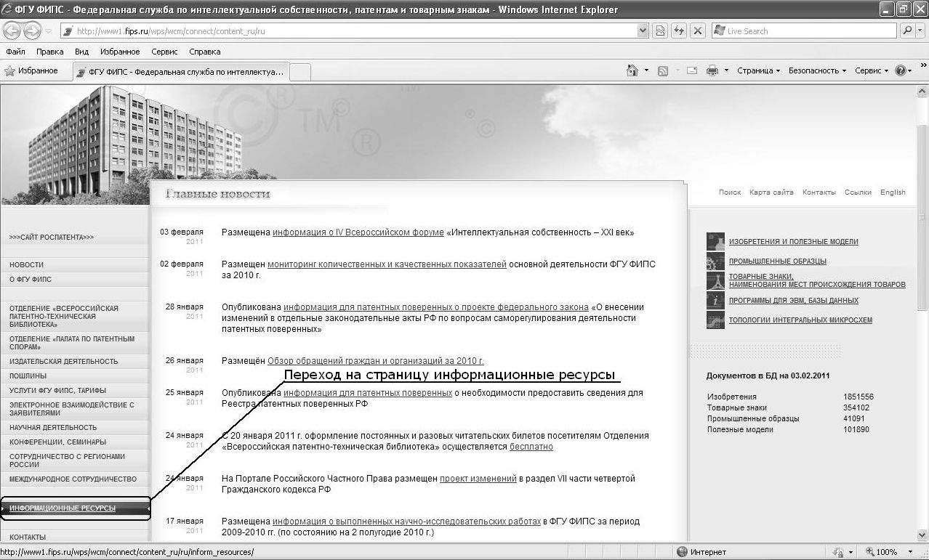Viewport: 929px width, 560px height.
Task: Click the Read mail icon
Action: pyautogui.click(x=692, y=70)
